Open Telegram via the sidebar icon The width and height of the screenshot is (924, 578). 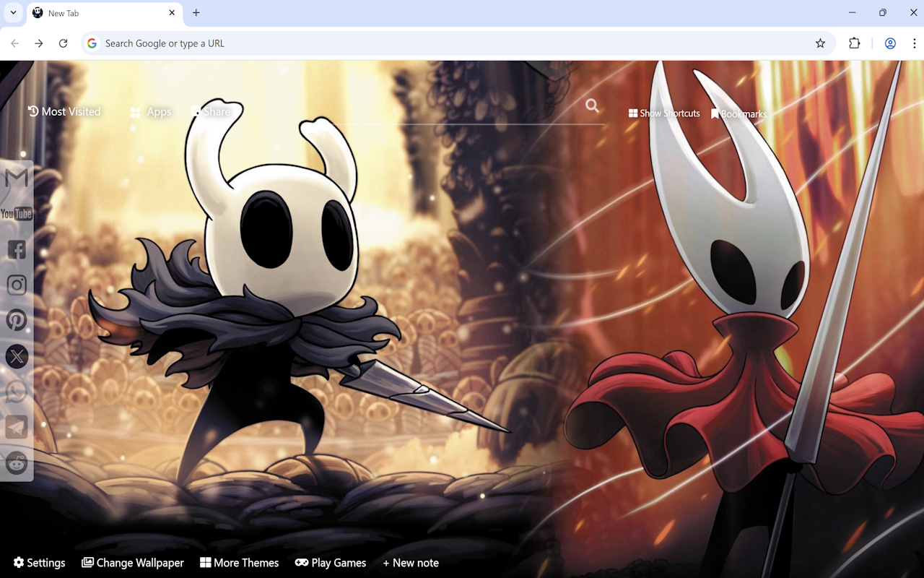tap(17, 426)
